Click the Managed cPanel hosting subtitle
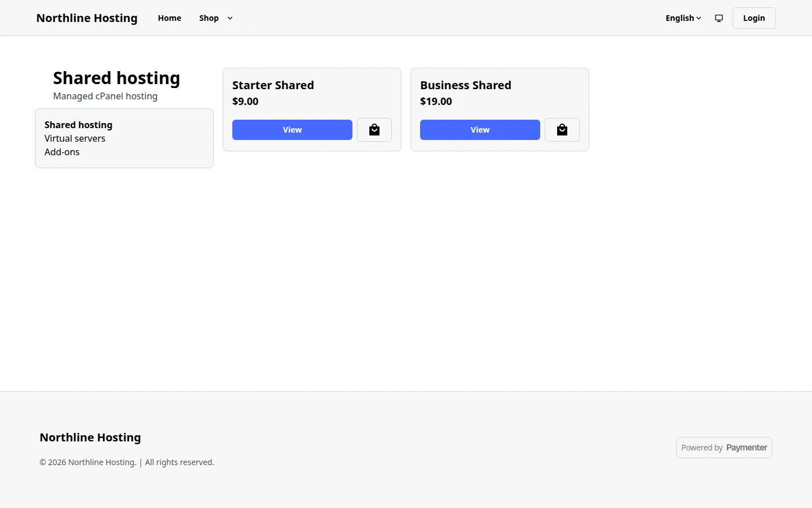 105,96
